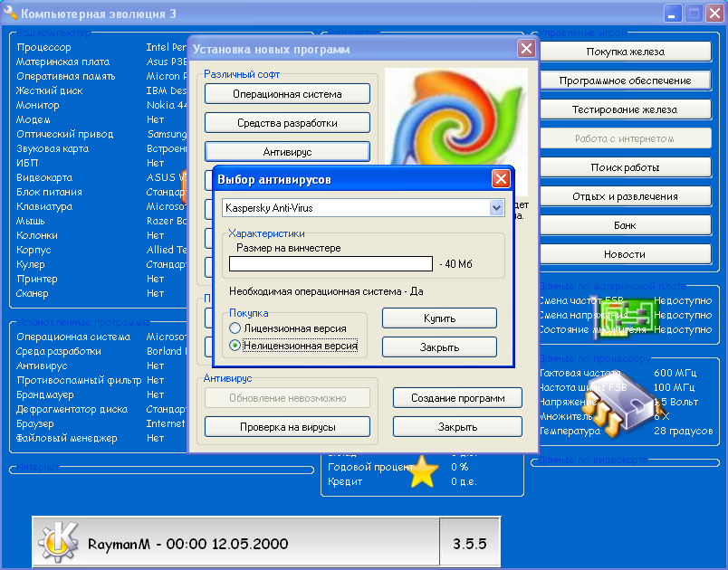The width and height of the screenshot is (728, 570).
Task: Click the Процессор label in main window
Action: (x=43, y=47)
